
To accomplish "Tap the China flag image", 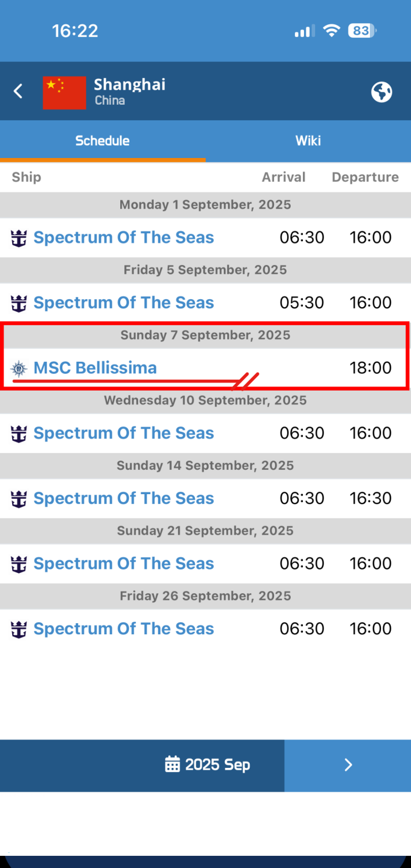I will point(64,92).
